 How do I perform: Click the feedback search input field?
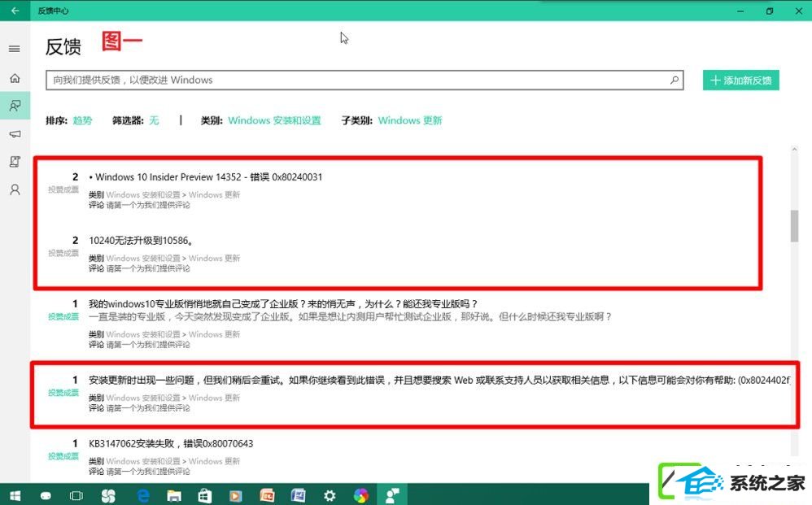coord(365,81)
